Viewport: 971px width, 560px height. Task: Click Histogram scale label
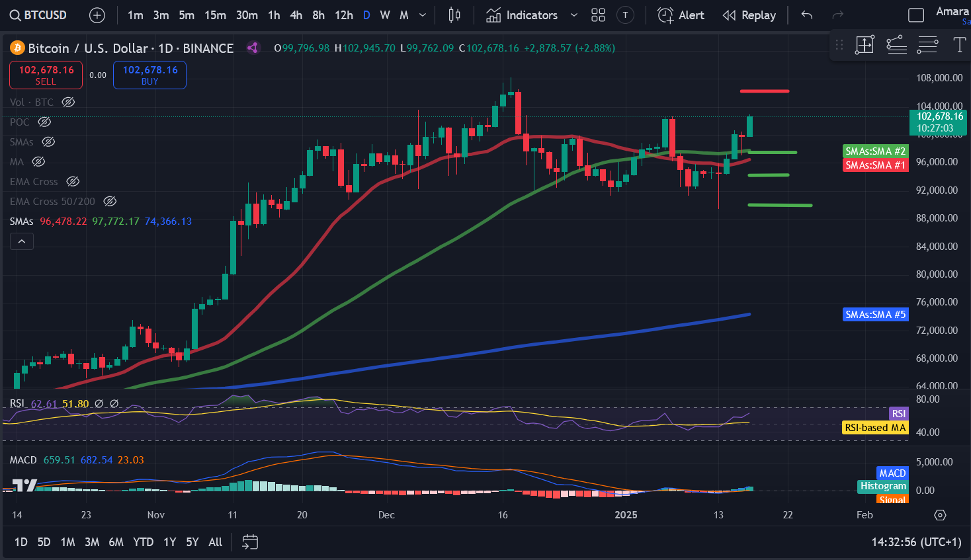click(x=883, y=486)
